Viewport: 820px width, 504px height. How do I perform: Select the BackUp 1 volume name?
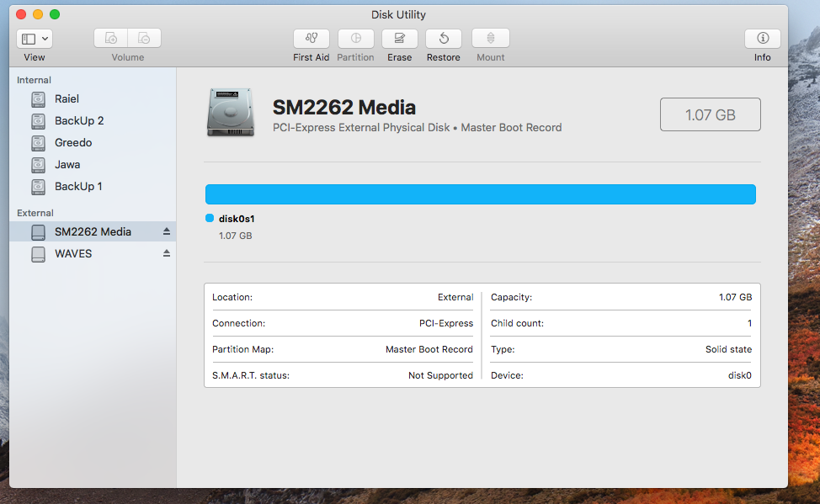[78, 187]
